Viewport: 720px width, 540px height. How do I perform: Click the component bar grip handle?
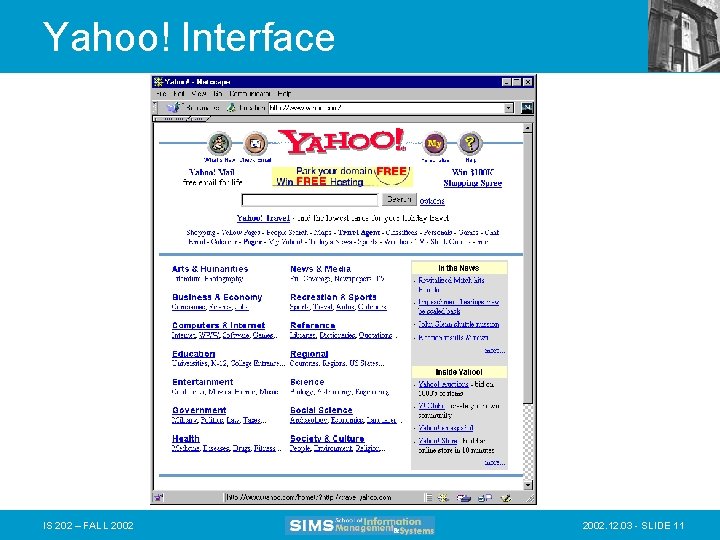(428, 498)
